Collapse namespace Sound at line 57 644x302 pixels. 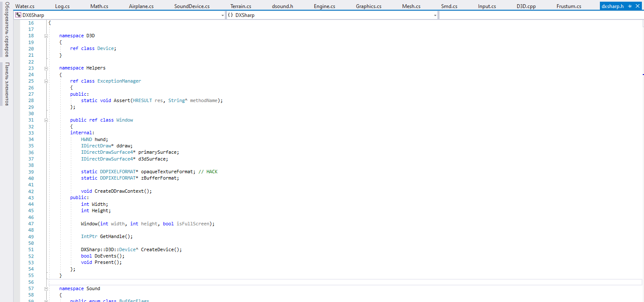[x=46, y=289]
